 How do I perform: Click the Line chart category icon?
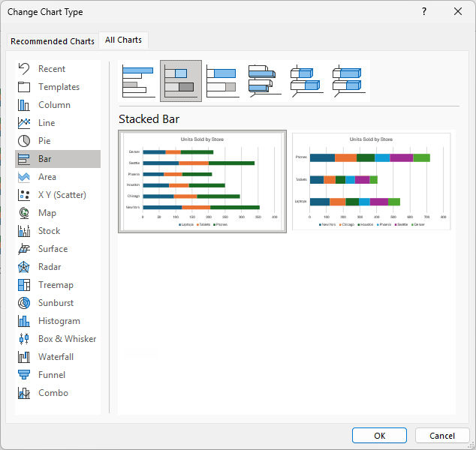[x=24, y=123]
